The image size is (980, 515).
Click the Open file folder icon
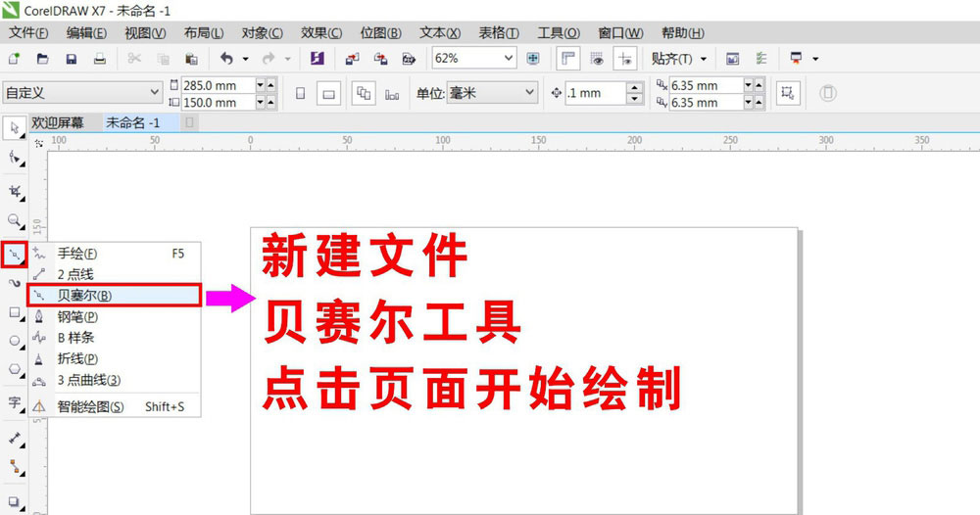point(42,59)
